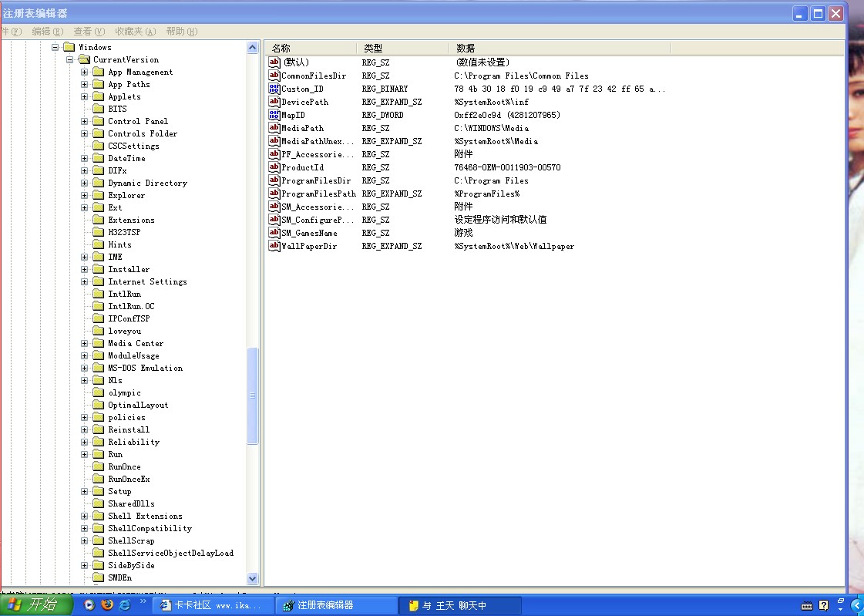This screenshot has width=864, height=616.
Task: Open Windows Media Player quick launch icon
Action: click(89, 605)
